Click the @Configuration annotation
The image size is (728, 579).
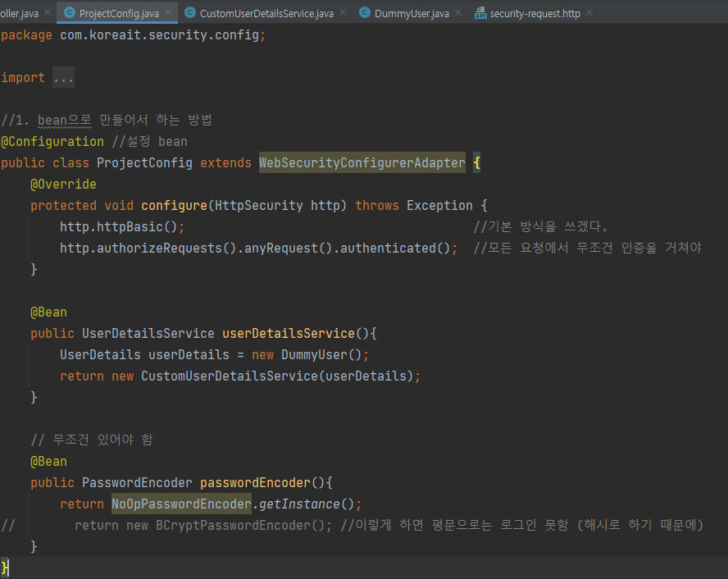pyautogui.click(x=52, y=141)
